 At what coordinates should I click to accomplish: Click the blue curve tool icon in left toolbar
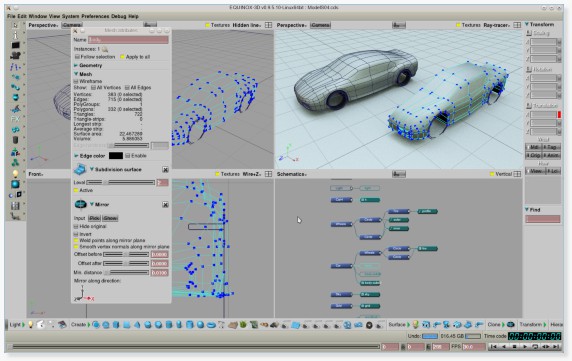[x=15, y=67]
